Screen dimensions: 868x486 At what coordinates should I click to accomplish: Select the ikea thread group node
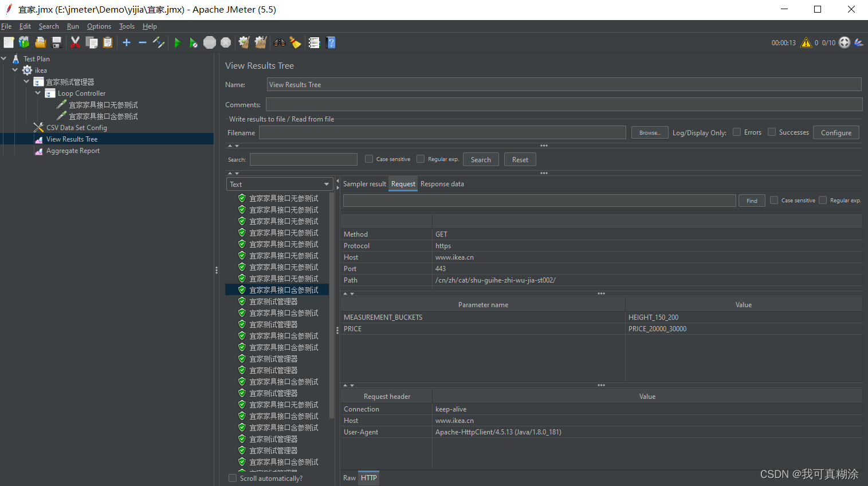(41, 70)
